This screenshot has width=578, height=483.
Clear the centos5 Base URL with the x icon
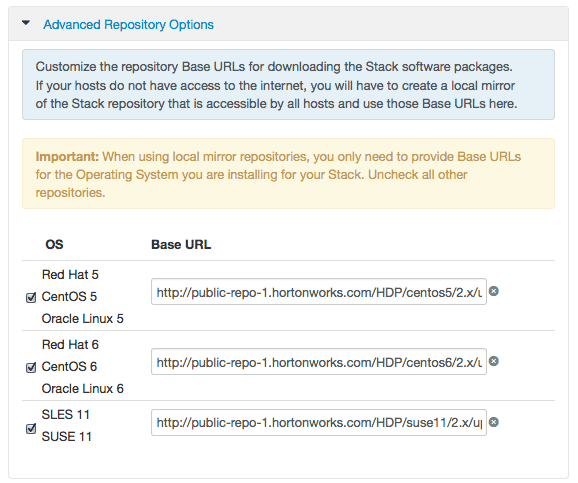coord(494,291)
